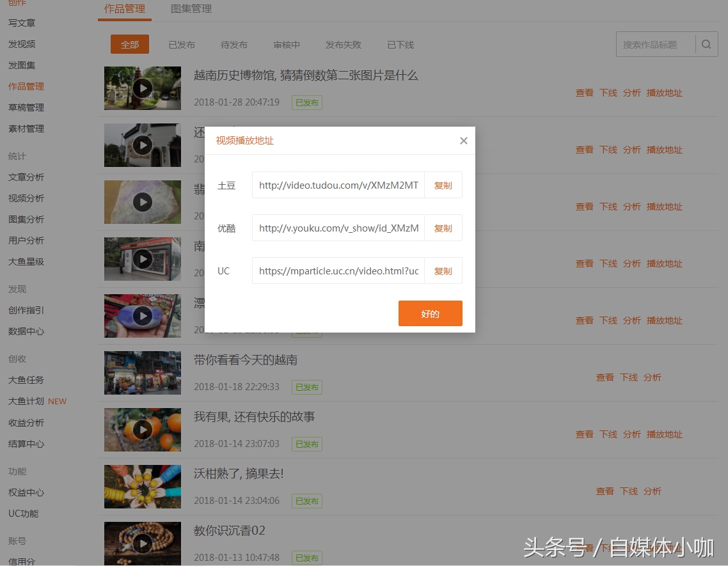Screen dimensions: 728x566
Task: Open 收益分析 in the sidebar
Action: [x=26, y=422]
